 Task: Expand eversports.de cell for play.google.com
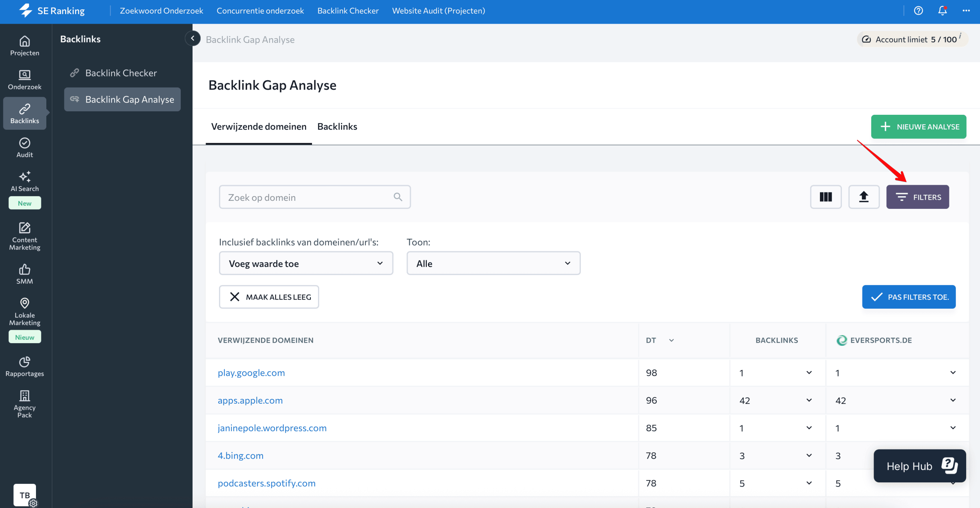pyautogui.click(x=953, y=373)
